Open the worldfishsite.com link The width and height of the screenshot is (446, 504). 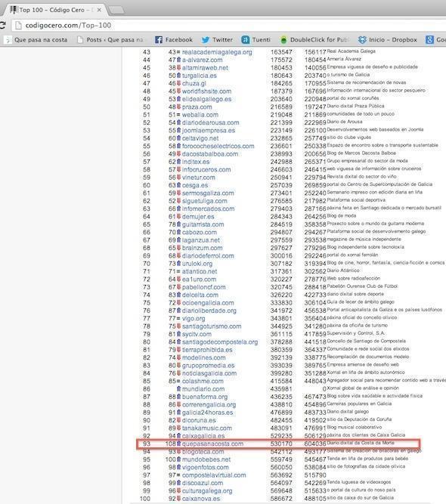[207, 91]
